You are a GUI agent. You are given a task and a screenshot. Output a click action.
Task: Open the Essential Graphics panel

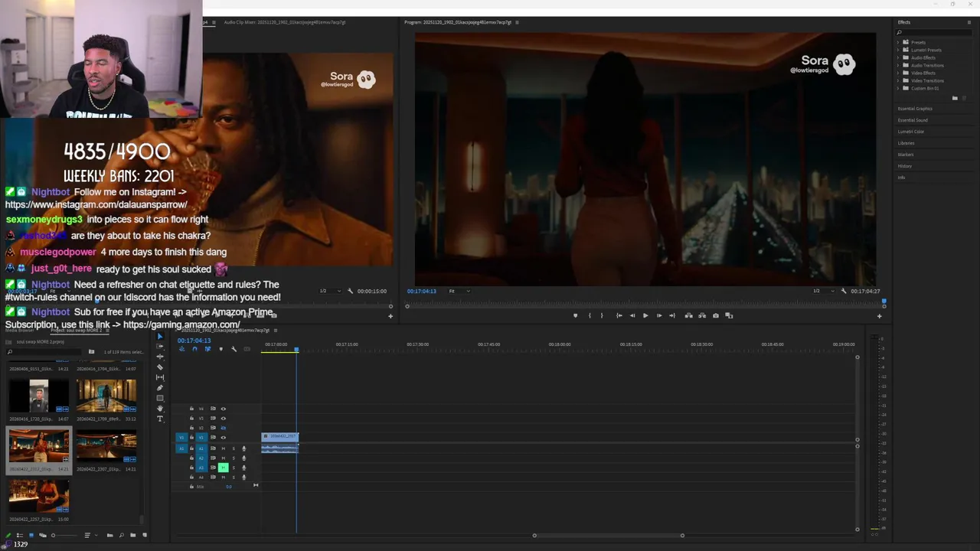point(915,109)
